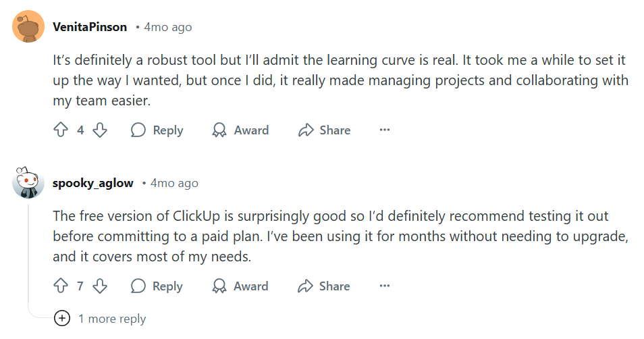The height and width of the screenshot is (339, 644).
Task: Give Award to spooky_aglow's comment
Action: click(x=240, y=286)
